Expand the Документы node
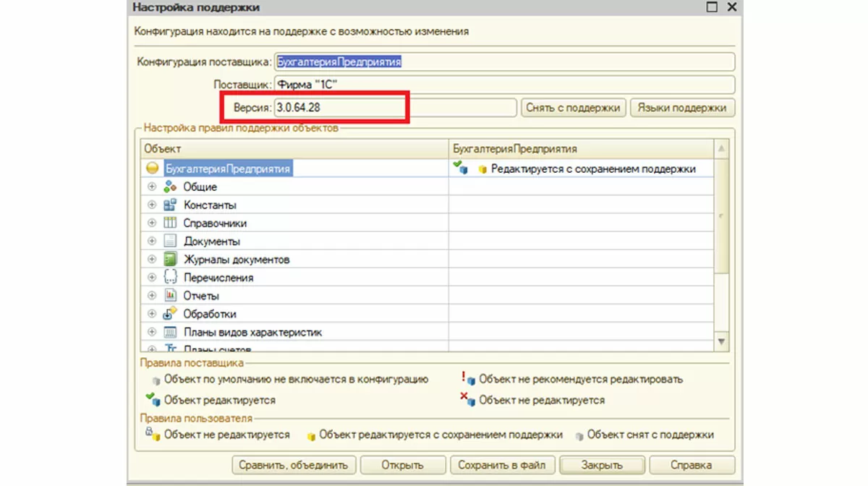The width and height of the screenshot is (868, 486). point(152,241)
